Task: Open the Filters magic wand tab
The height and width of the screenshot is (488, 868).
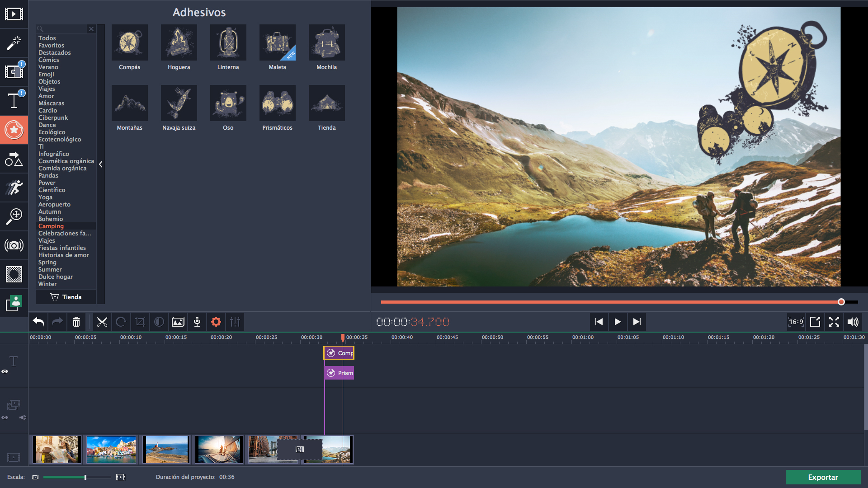Action: [14, 43]
